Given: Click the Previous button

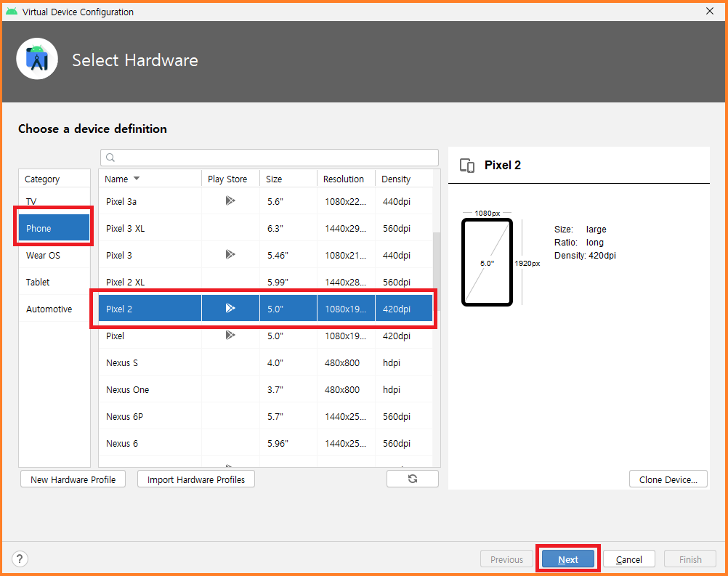Looking at the screenshot, I should (x=506, y=559).
